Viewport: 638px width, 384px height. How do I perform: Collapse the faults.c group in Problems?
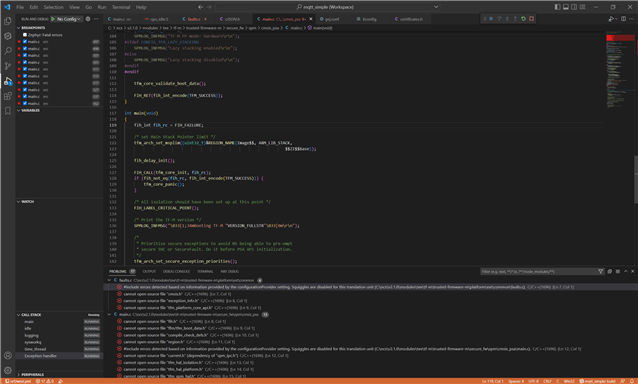(x=109, y=280)
